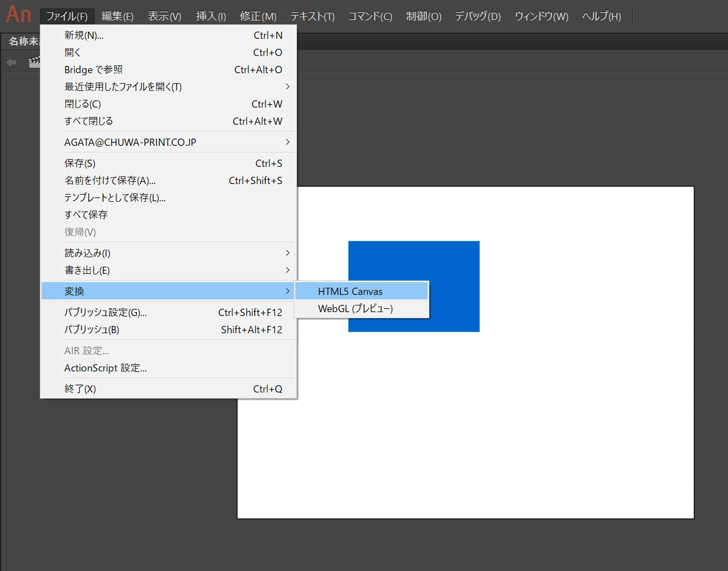Open the ファイル(F) menu
This screenshot has width=728, height=571.
(67, 16)
